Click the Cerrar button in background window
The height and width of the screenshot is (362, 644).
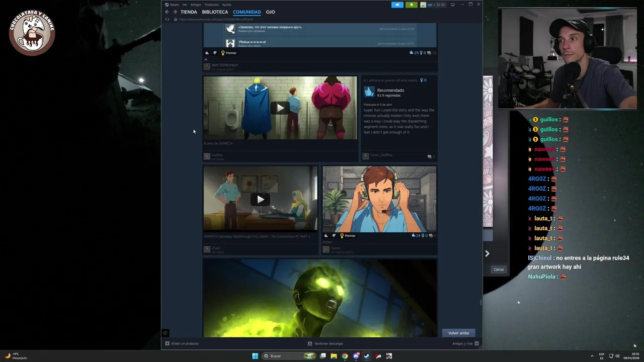[x=499, y=269]
